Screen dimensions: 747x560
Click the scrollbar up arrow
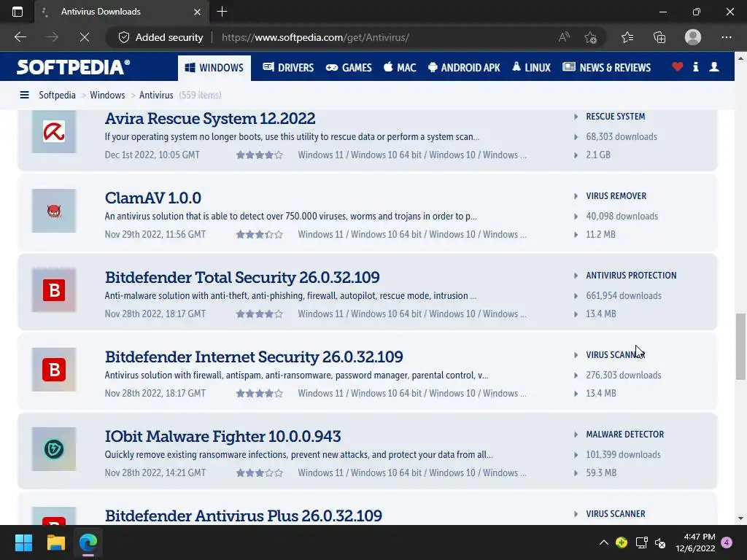click(740, 58)
